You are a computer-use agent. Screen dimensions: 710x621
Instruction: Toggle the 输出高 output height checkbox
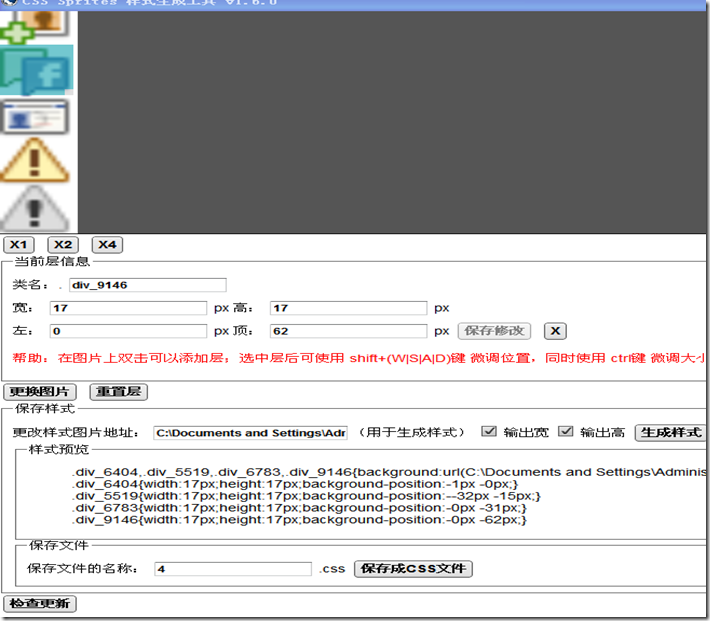coord(566,431)
